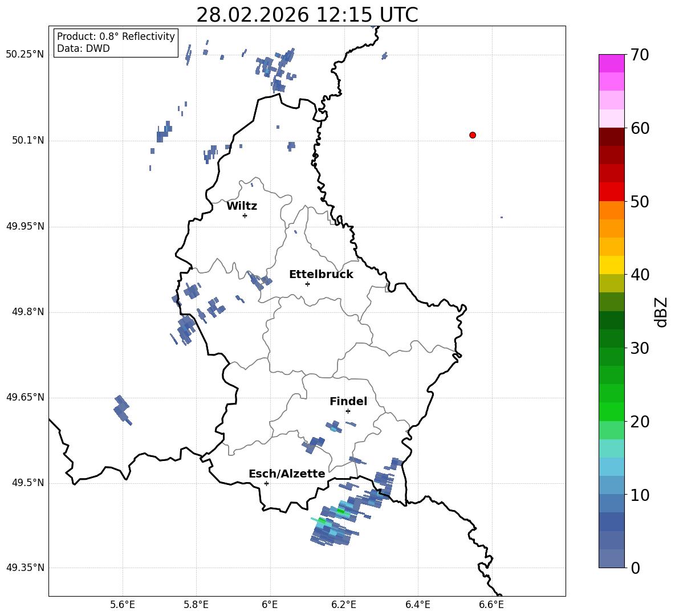The height and width of the screenshot is (616, 675).
Task: Click the 6.6°E longitude label
Action: tap(491, 605)
